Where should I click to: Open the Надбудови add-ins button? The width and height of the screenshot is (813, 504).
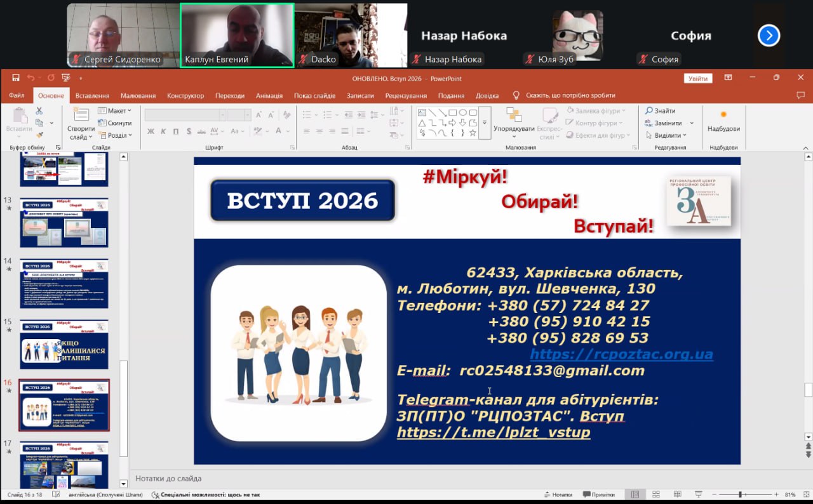click(723, 121)
